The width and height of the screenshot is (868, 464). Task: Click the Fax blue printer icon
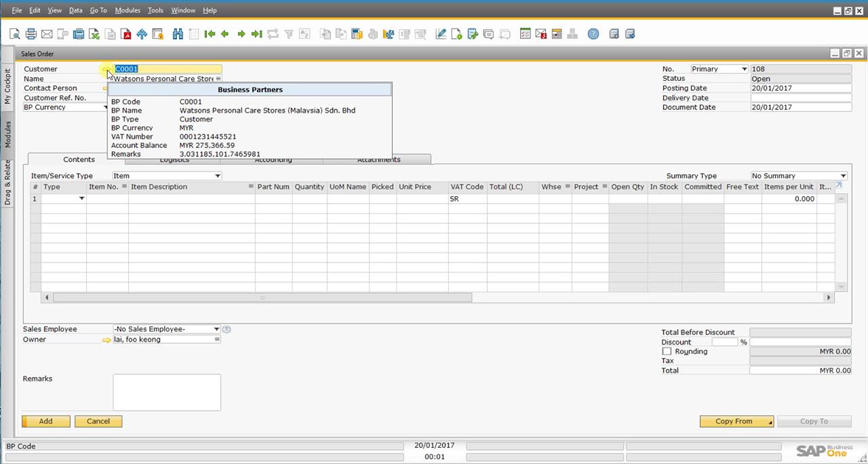pos(79,34)
